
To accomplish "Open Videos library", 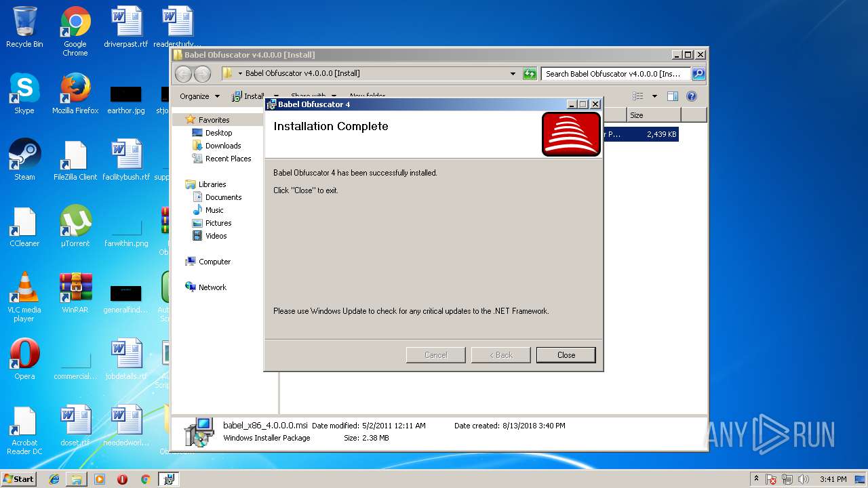I will click(x=216, y=236).
